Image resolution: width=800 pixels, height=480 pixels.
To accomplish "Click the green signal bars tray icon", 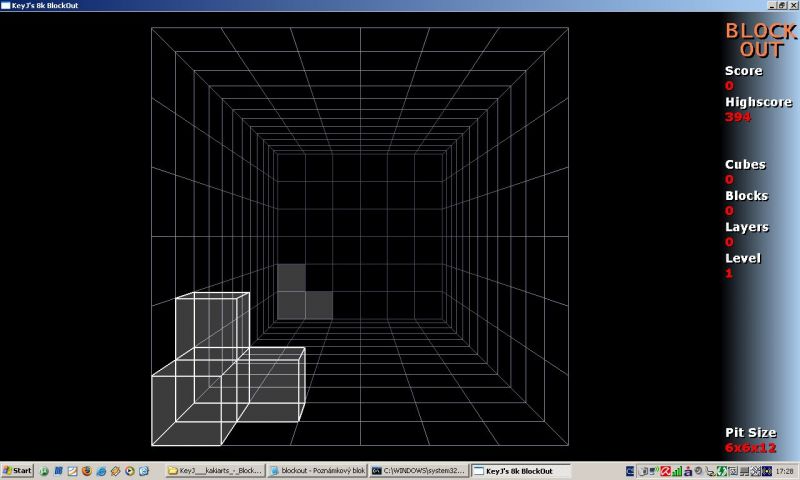I will (x=677, y=470).
